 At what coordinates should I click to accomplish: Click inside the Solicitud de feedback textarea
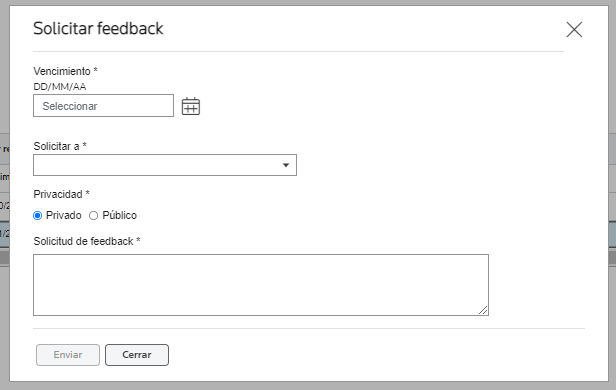click(261, 285)
